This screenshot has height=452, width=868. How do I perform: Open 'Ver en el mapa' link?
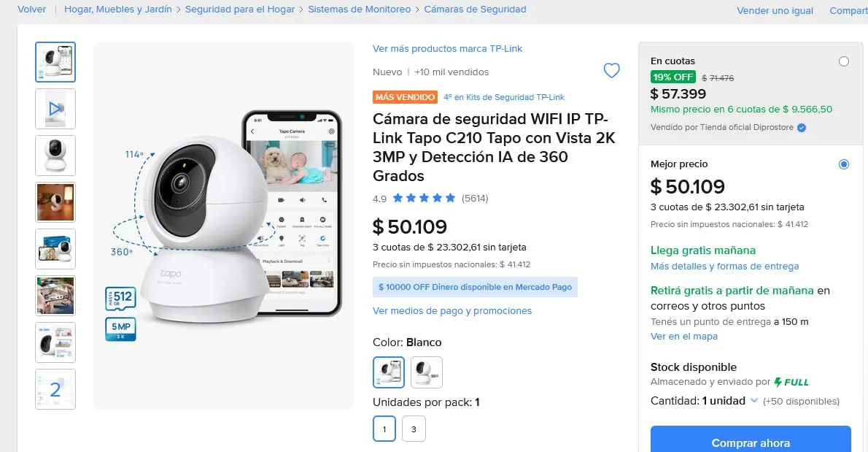(683, 336)
